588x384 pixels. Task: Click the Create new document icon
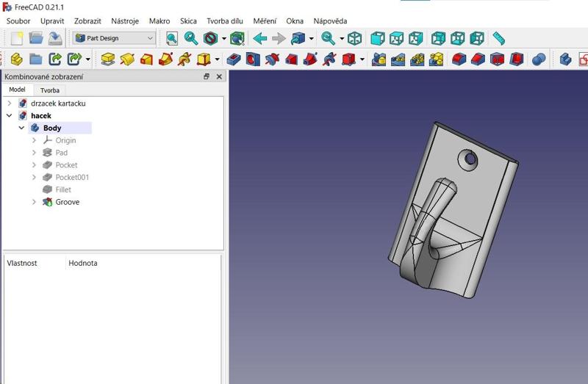(x=16, y=38)
